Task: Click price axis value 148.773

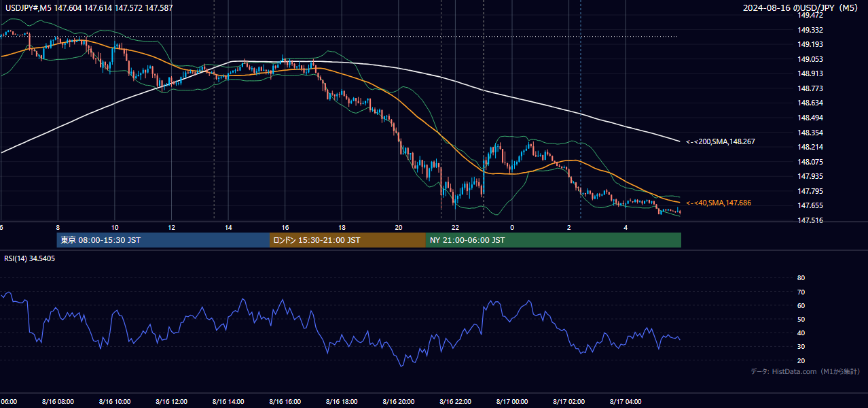Action: 810,88
